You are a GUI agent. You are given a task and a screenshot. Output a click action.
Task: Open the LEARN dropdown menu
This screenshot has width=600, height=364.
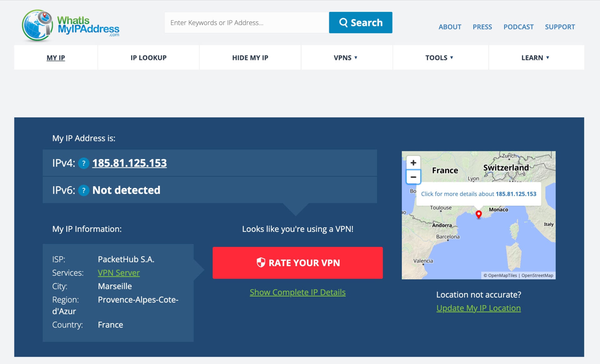535,57
